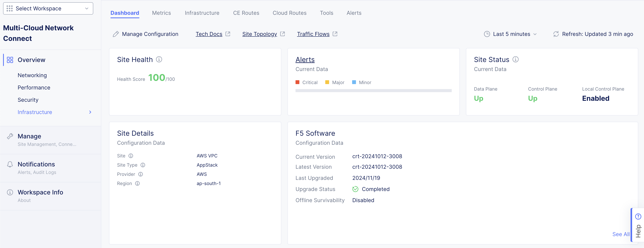The image size is (644, 248).
Task: Expand the Infrastructure sidebar chevron
Action: [90, 112]
